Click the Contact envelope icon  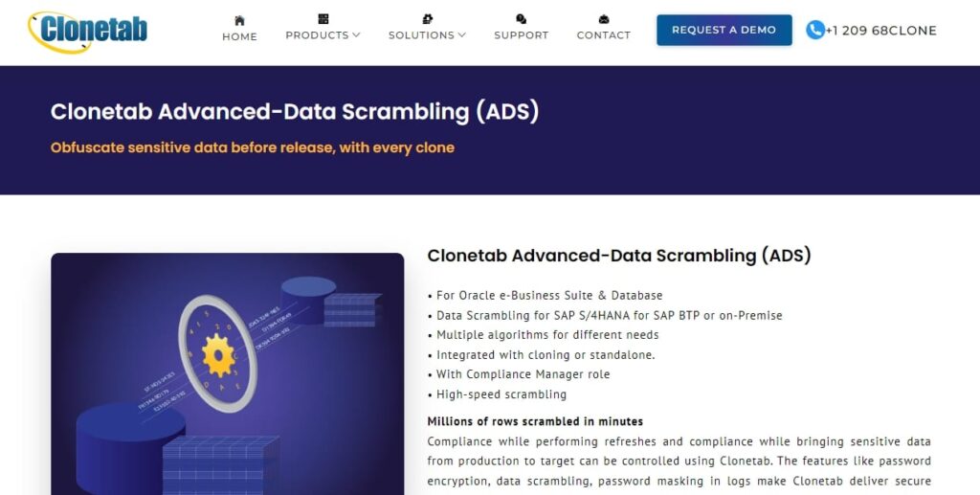tap(604, 19)
